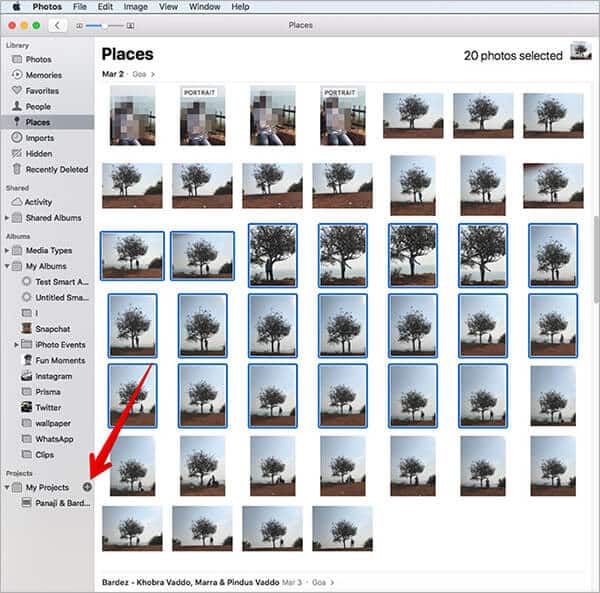Screen dimensions: 600x593
Task: Select Memories icon in sidebar
Action: pos(16,75)
